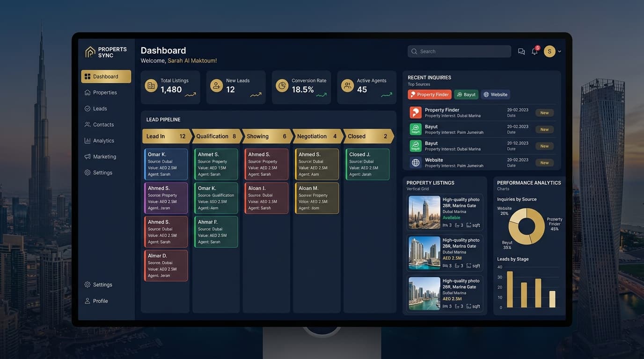This screenshot has height=359, width=644.
Task: Open the Almar D. lead card
Action: coord(166,266)
